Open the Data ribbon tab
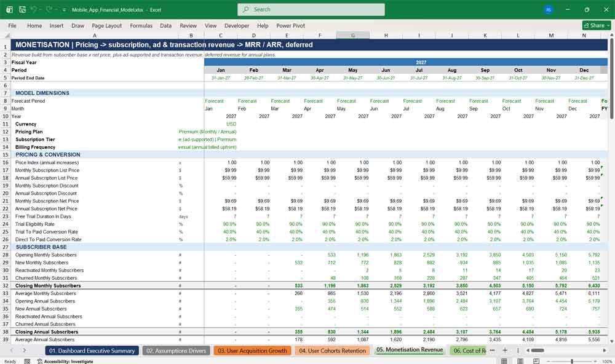Viewport: 615px width, 364px height. (x=165, y=25)
